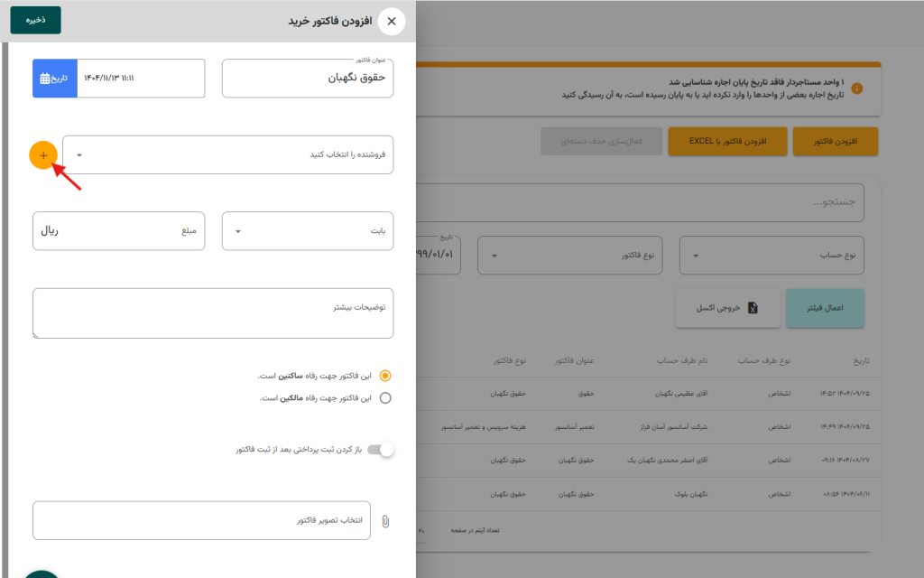This screenshot has height=578, width=924.
Task: Click the amount input field (مبلغ)
Action: click(118, 231)
